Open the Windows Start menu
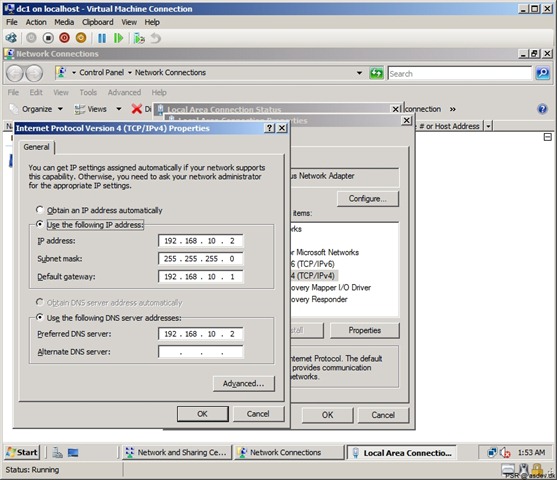Screen dimensions: 557x480 point(22,452)
